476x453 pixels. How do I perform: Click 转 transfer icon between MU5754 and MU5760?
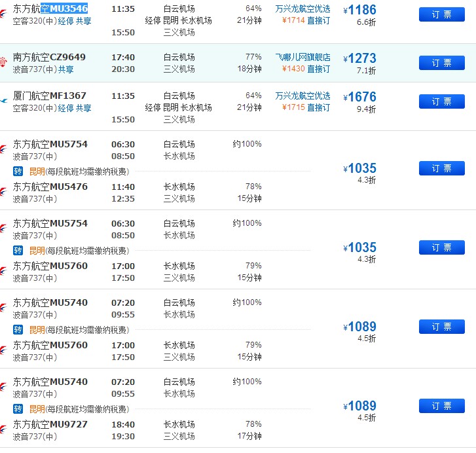click(x=18, y=251)
